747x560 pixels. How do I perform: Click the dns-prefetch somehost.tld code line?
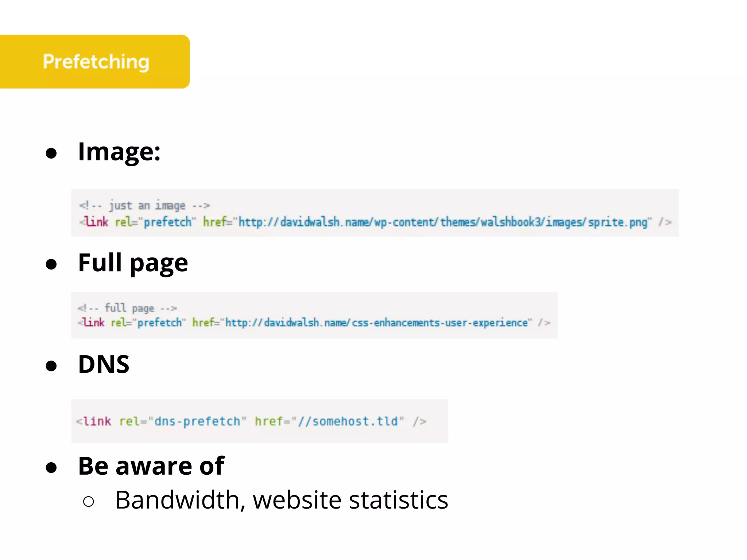tap(251, 421)
